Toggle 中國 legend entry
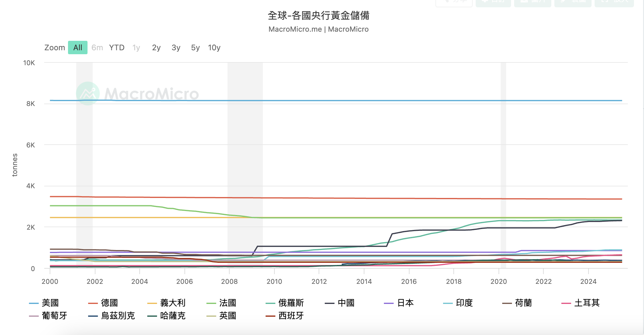This screenshot has width=644, height=335. 340,303
